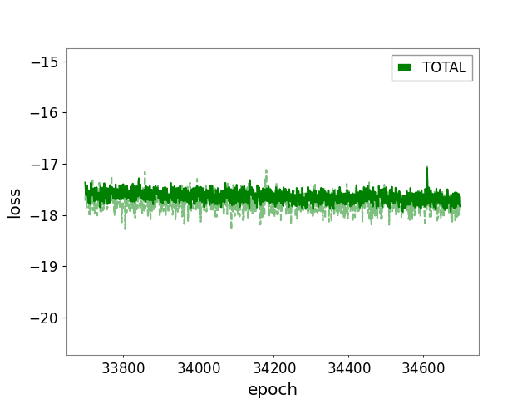This screenshot has height=399, width=532.
Task: Click x-axis tick label 34400
Action: click(x=349, y=368)
